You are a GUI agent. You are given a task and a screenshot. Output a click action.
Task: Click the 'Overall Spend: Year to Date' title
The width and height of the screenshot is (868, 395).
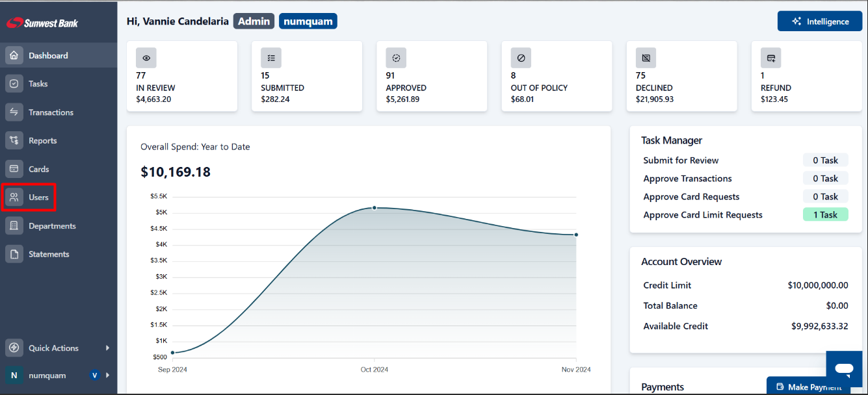[195, 147]
